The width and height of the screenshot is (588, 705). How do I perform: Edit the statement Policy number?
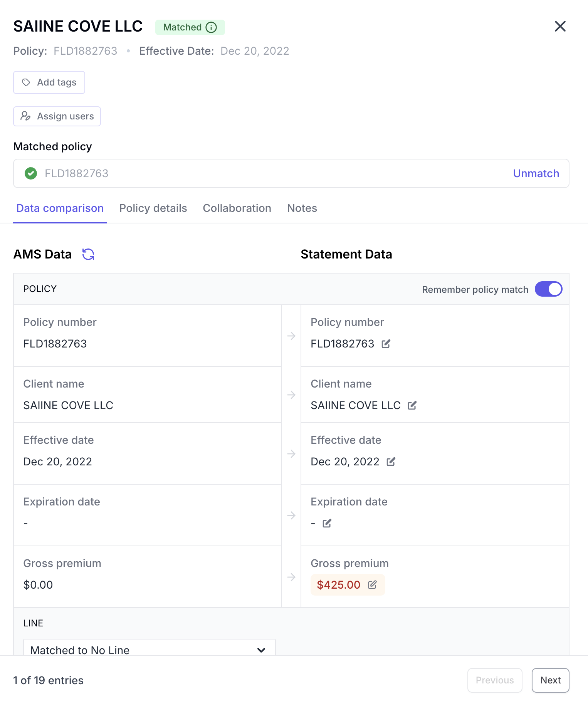point(386,344)
